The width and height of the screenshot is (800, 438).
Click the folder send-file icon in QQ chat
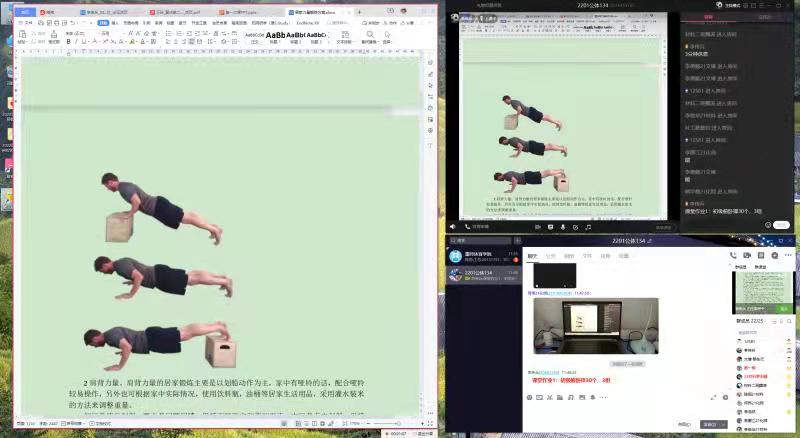click(x=560, y=397)
